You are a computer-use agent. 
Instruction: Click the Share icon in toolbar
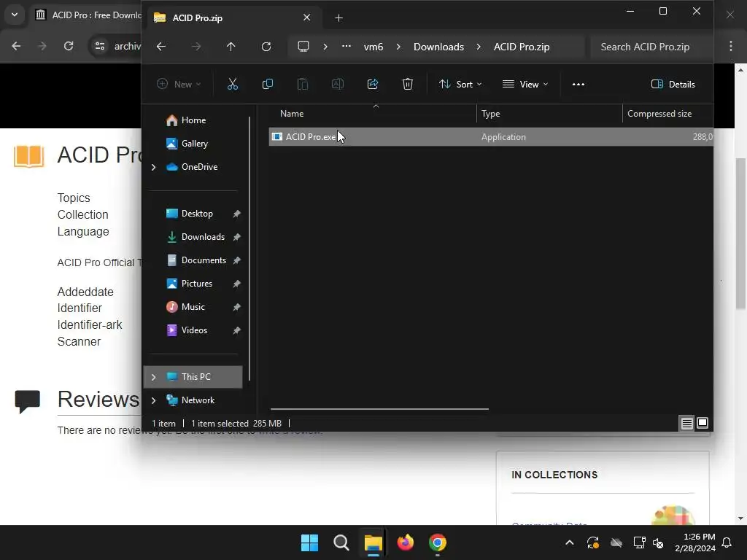[373, 85]
